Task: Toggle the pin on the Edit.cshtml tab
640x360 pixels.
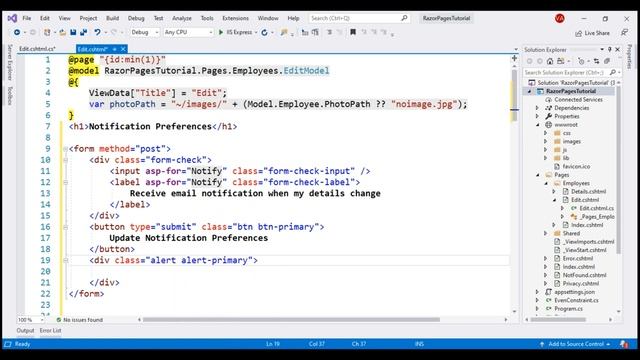Action: 115,49
